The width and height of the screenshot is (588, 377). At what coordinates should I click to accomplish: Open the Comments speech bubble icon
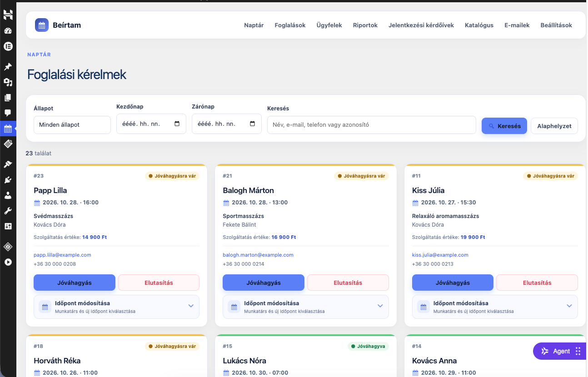[8, 113]
